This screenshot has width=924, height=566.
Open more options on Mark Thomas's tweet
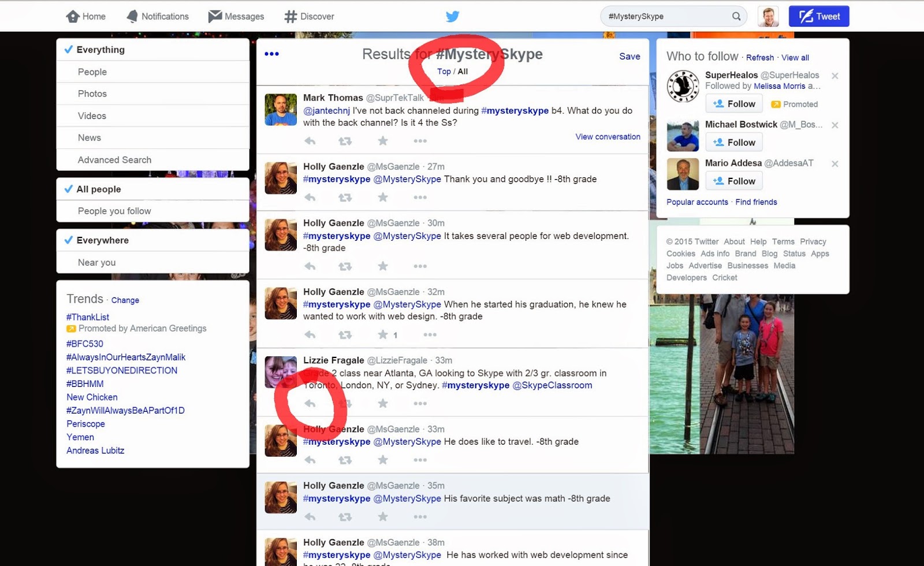pos(420,141)
